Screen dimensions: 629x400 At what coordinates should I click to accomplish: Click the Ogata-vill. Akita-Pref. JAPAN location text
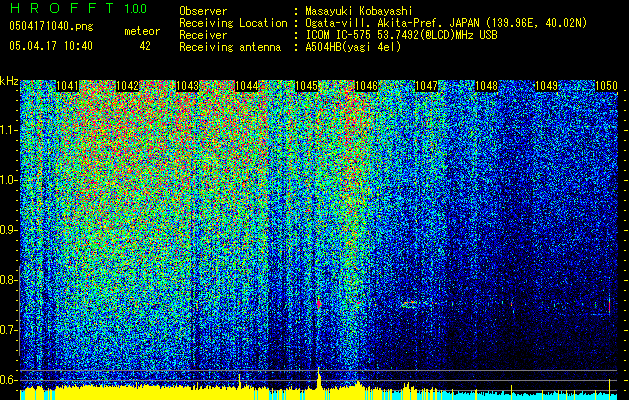pyautogui.click(x=446, y=23)
